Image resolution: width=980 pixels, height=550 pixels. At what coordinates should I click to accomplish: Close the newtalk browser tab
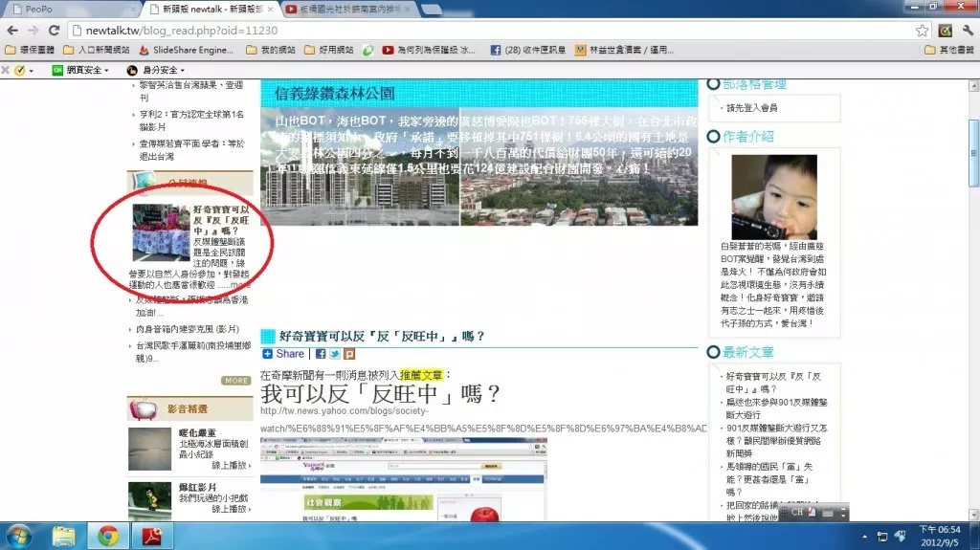[270, 9]
